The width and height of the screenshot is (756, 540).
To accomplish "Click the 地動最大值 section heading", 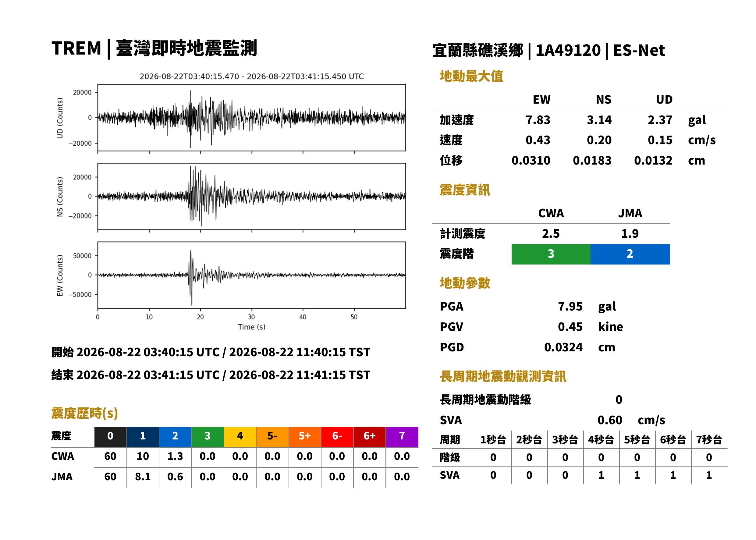I will 471,76.
